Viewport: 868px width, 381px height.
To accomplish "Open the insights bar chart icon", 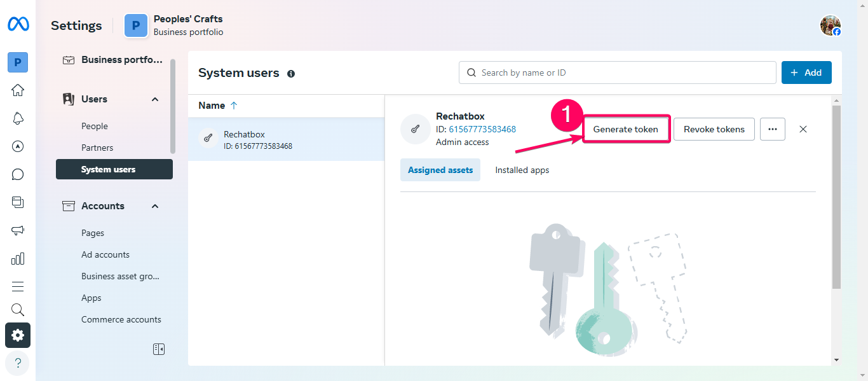I will pyautogui.click(x=18, y=258).
